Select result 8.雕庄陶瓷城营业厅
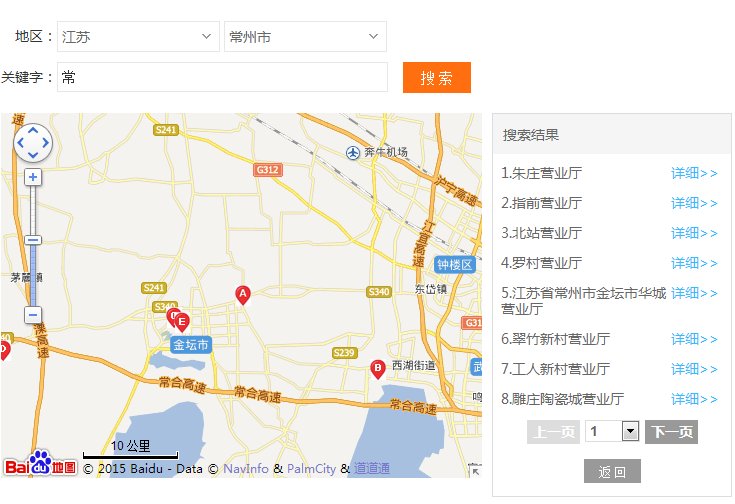 pos(562,399)
